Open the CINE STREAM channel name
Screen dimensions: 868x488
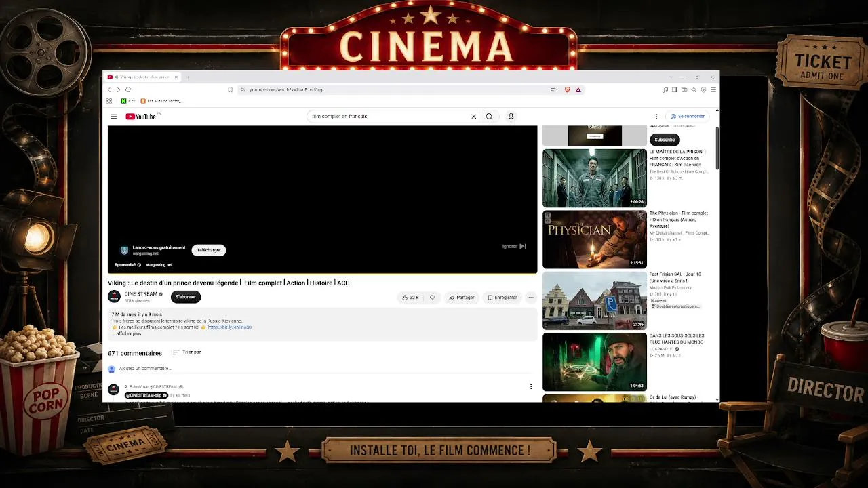tap(141, 294)
